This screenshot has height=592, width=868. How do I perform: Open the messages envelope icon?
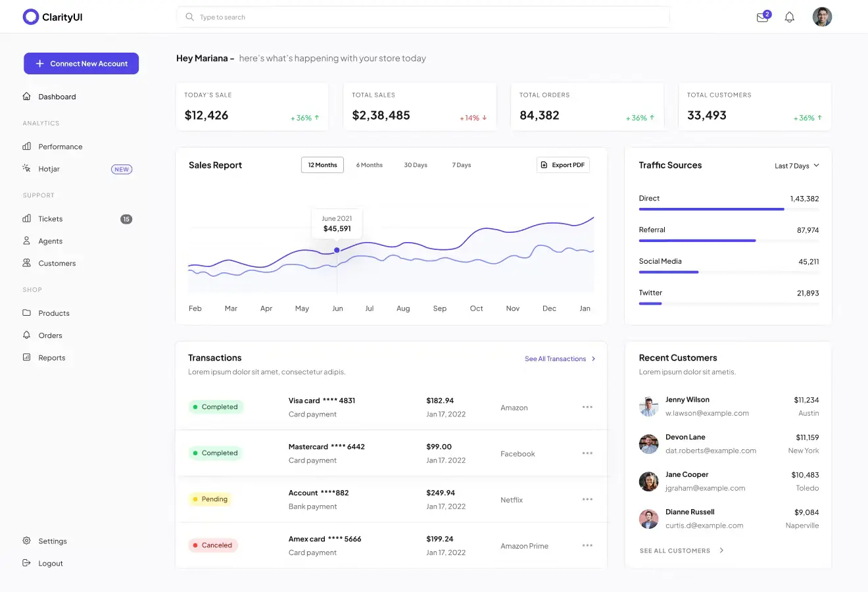pyautogui.click(x=762, y=17)
